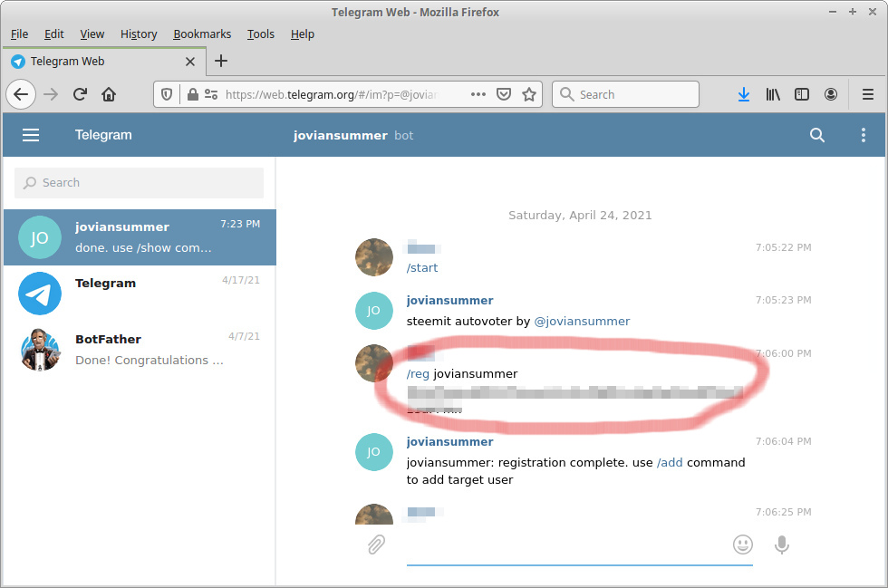
Task: Click the Telegram logo avatar in chat list
Action: [x=40, y=294]
